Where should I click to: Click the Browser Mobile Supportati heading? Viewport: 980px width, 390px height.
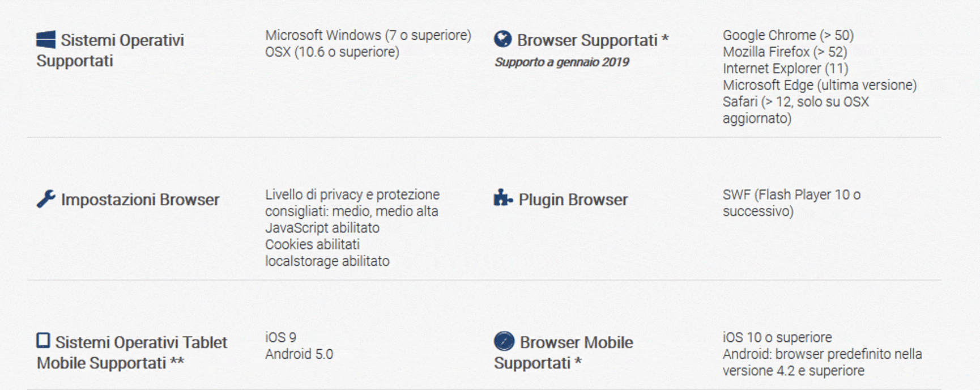[x=564, y=353]
